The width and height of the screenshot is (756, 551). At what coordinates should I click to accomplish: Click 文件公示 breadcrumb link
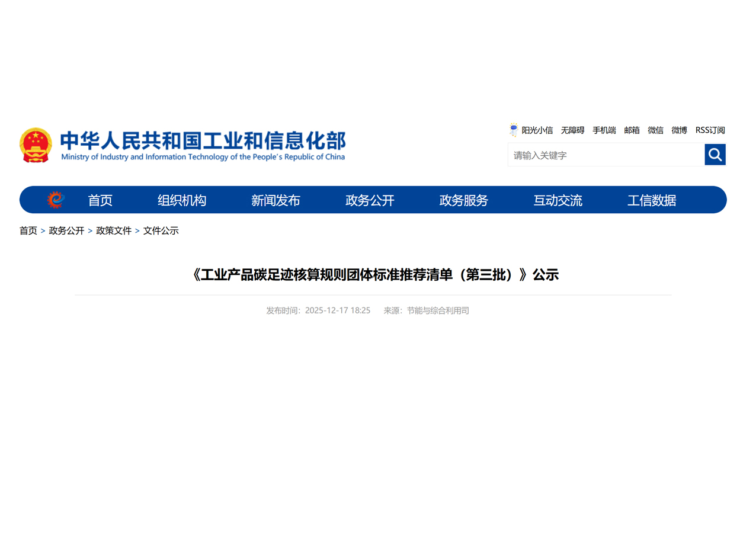[161, 230]
